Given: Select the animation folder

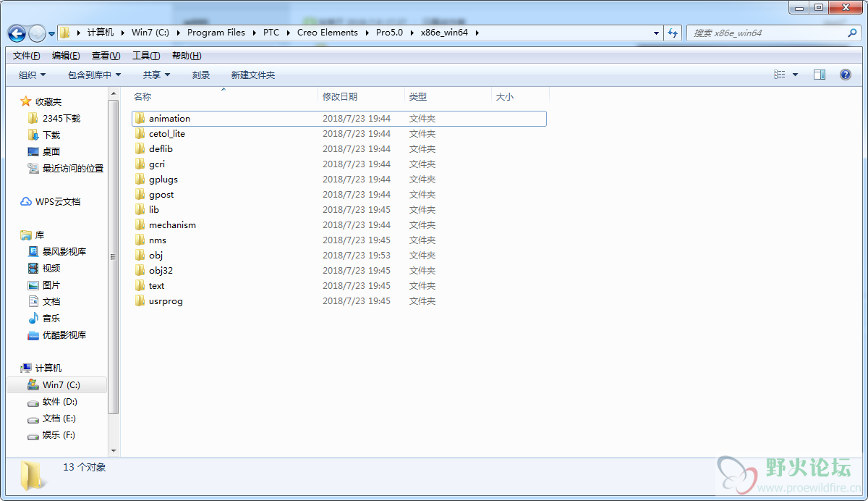Looking at the screenshot, I should click(339, 119).
